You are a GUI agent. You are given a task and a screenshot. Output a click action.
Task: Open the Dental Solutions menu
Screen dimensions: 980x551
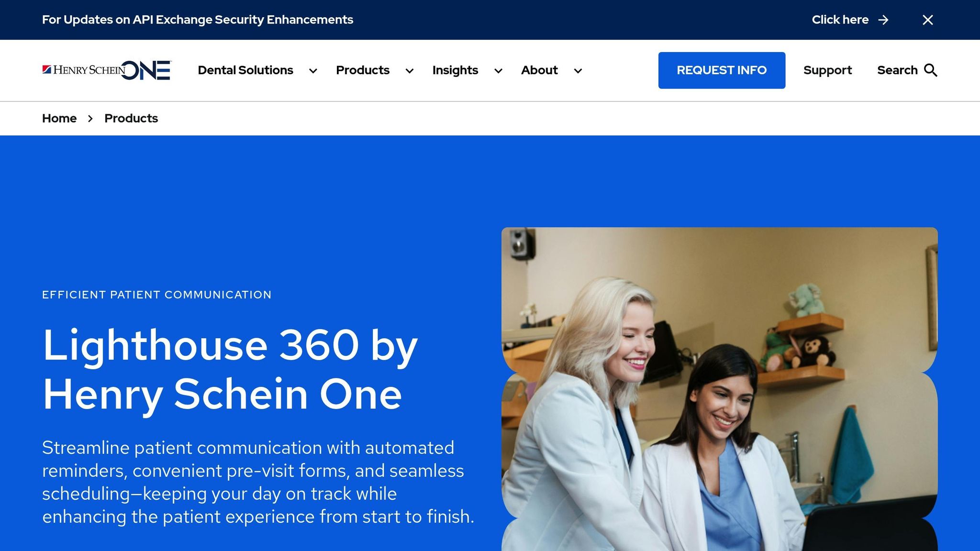[x=245, y=70]
